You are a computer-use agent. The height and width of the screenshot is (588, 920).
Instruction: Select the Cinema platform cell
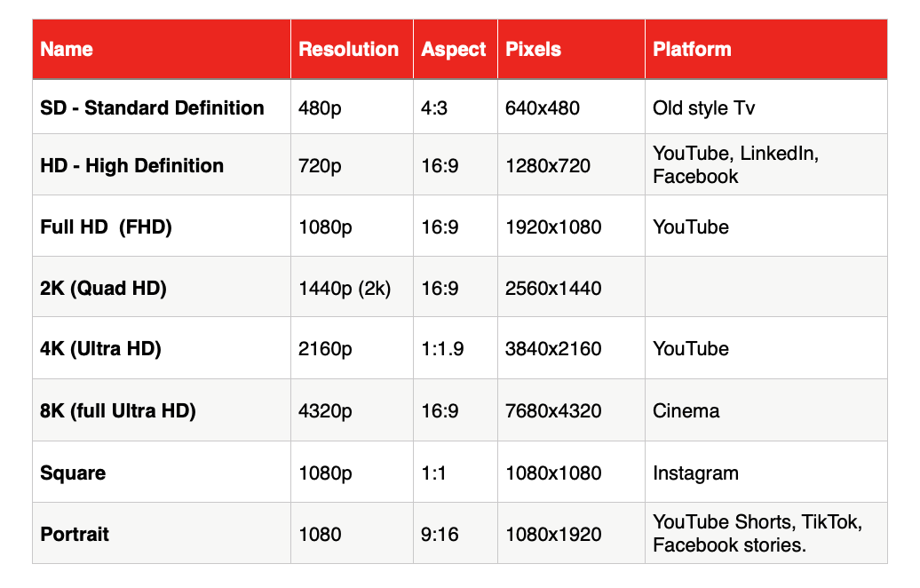click(766, 410)
